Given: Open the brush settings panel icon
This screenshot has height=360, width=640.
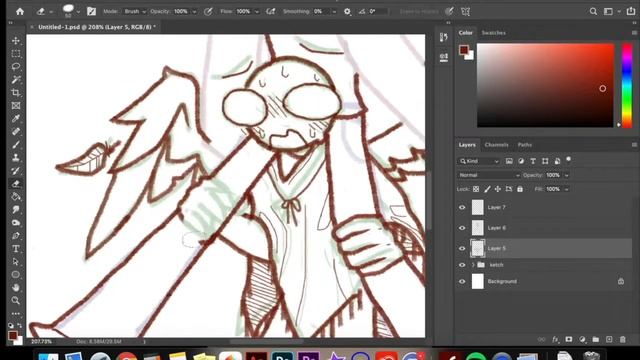Looking at the screenshot, I should pyautogui.click(x=91, y=11).
